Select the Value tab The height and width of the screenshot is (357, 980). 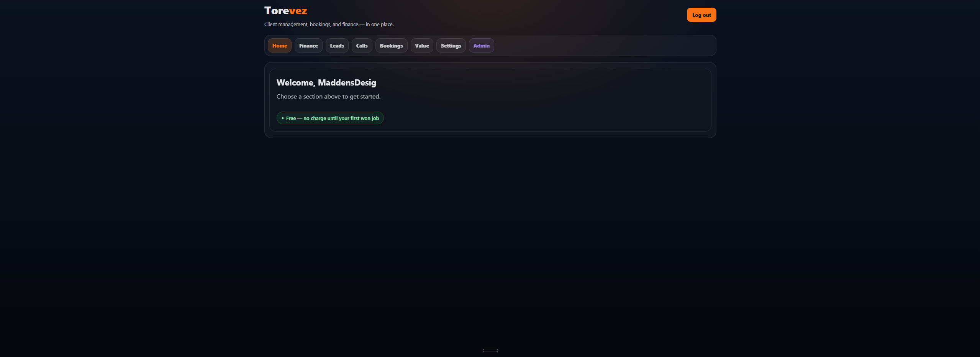pos(422,46)
